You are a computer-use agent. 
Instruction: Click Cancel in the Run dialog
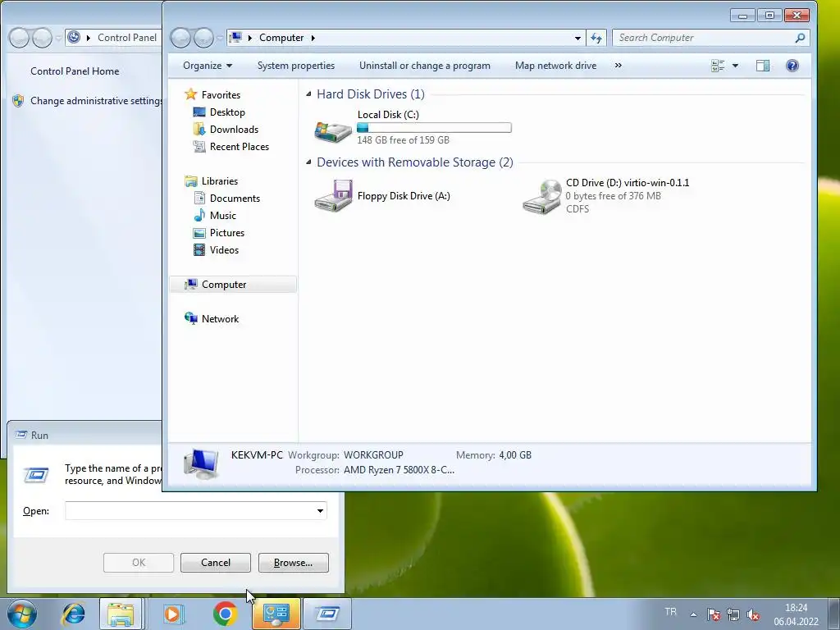pos(216,563)
